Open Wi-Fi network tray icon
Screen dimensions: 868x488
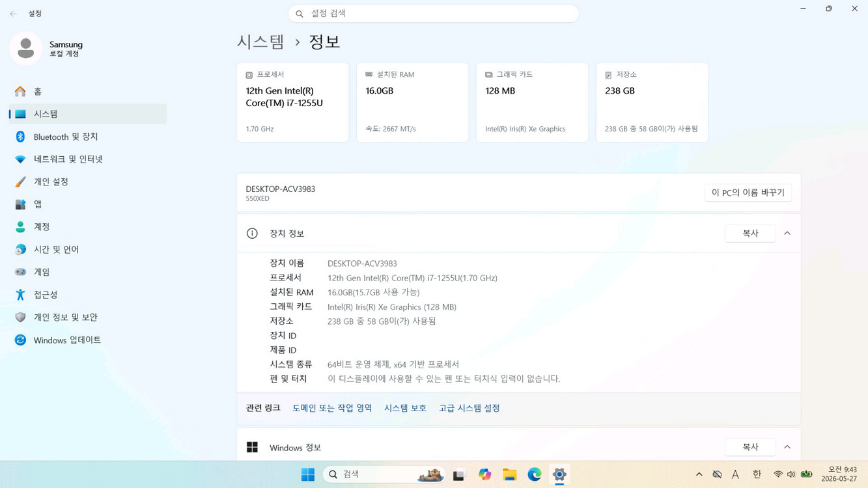coord(777,474)
